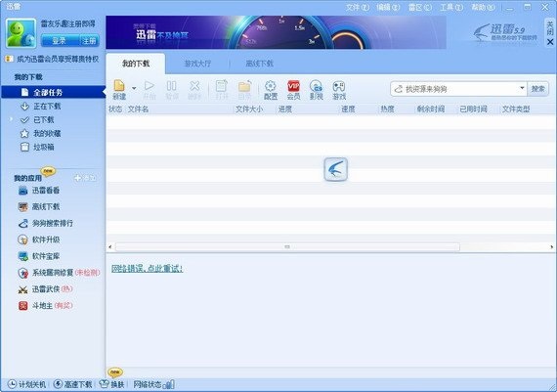
Task: Expand the 新建 dropdown arrow
Action: 134,88
